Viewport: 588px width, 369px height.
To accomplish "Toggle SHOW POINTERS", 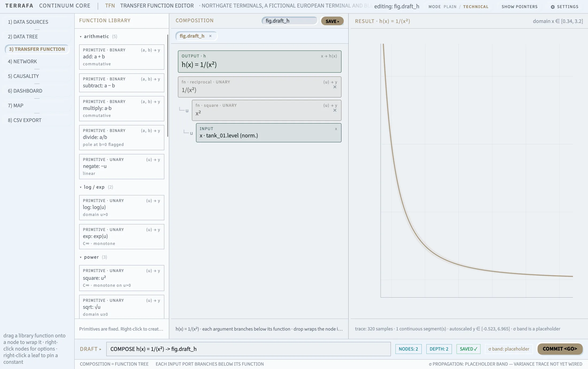I will (519, 7).
